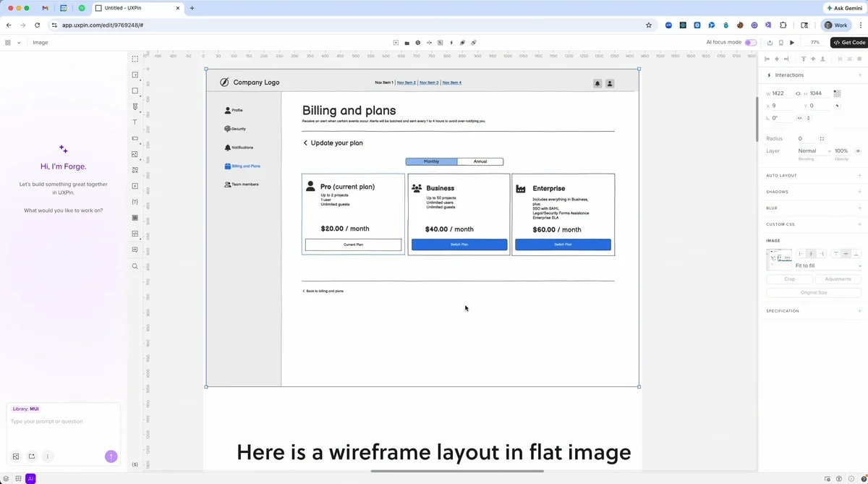Attach an image to Forge prompt

tap(16, 457)
